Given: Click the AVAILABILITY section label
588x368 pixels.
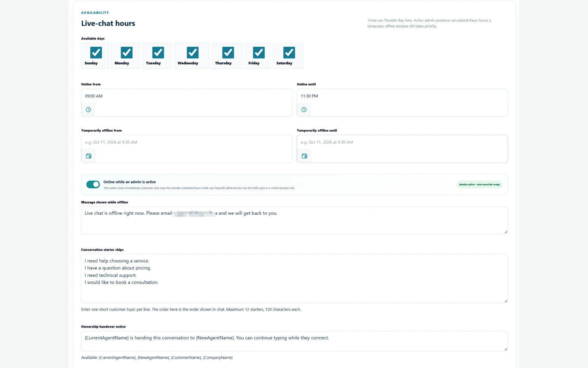Looking at the screenshot, I should click(x=95, y=13).
